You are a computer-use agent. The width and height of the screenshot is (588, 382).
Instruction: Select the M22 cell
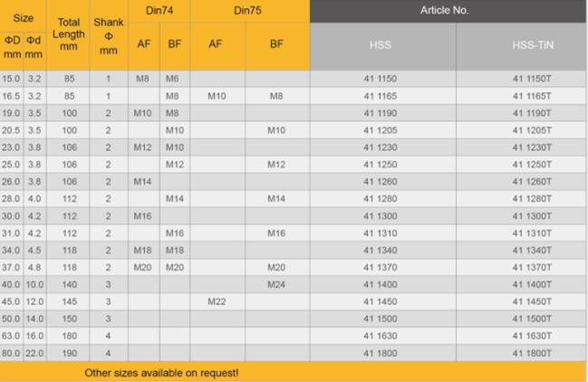(x=217, y=301)
